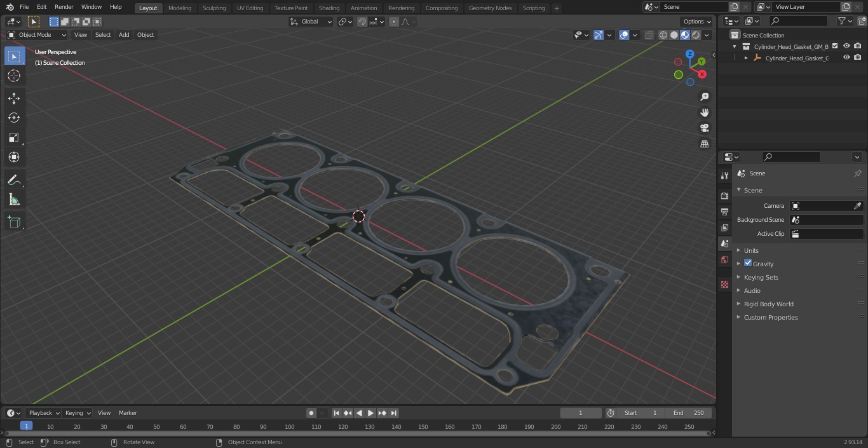The width and height of the screenshot is (868, 448).
Task: Pick the Annotate pencil tool
Action: pos(14,180)
